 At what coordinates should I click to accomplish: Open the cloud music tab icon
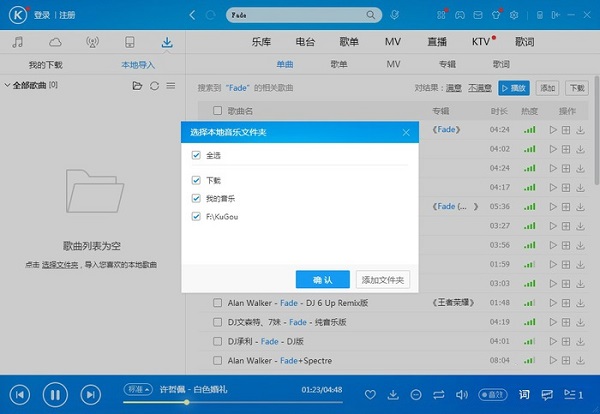[55, 42]
